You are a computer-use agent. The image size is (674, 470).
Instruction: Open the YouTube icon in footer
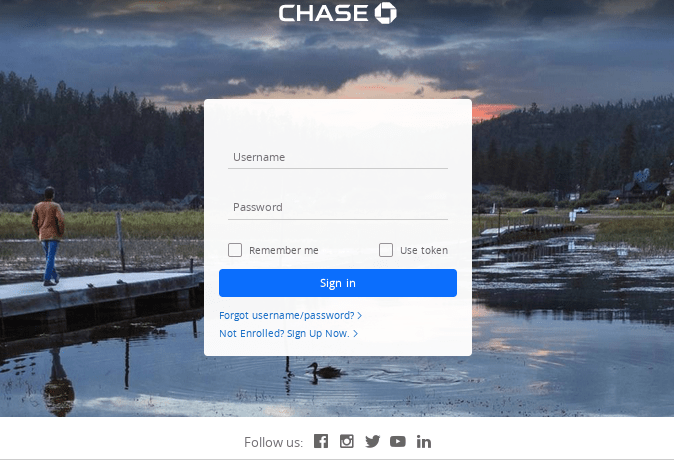click(x=398, y=442)
